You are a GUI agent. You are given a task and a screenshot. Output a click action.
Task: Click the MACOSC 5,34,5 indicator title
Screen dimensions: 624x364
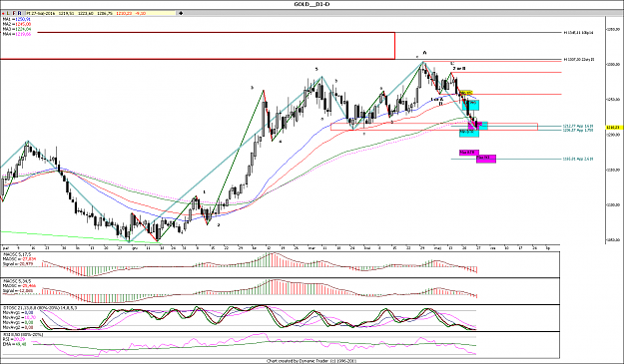(17, 280)
